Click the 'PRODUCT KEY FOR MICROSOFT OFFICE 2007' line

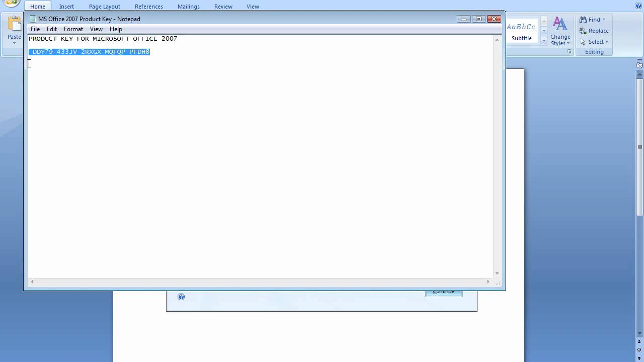103,39
